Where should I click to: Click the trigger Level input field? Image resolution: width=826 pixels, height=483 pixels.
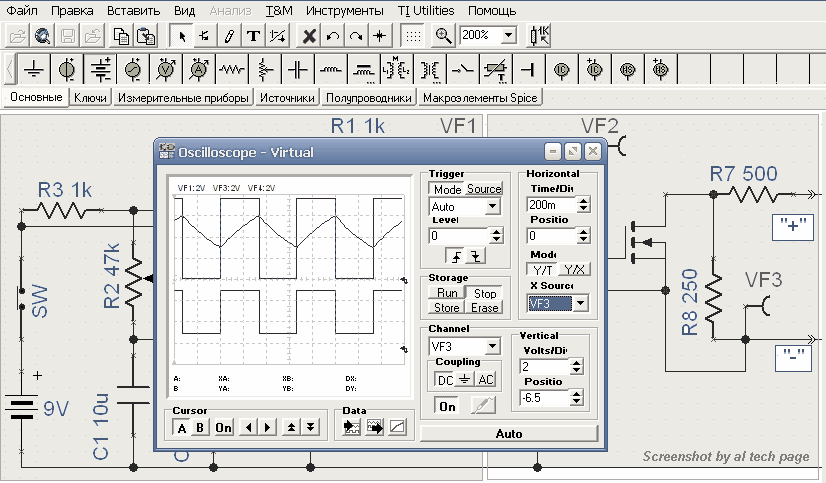456,236
